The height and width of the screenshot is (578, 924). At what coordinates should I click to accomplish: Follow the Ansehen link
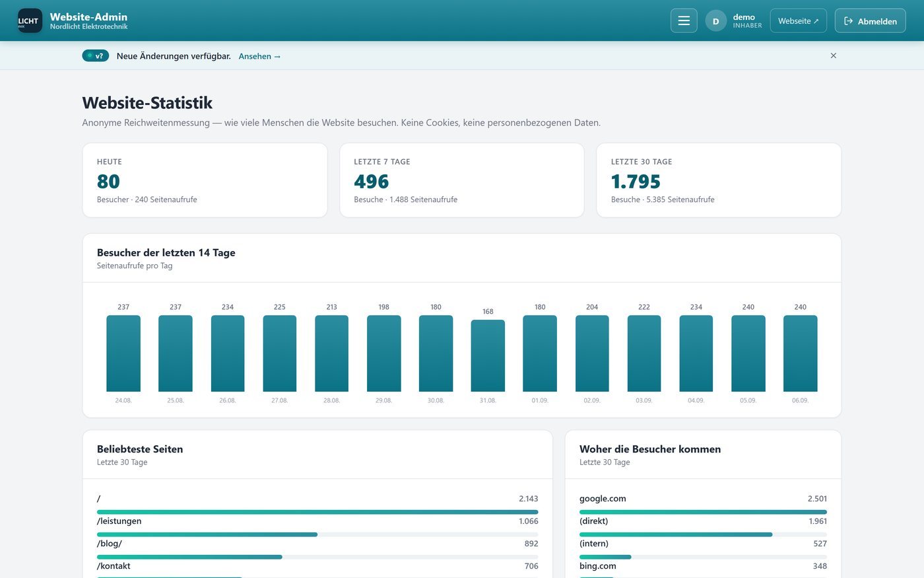[x=259, y=56]
